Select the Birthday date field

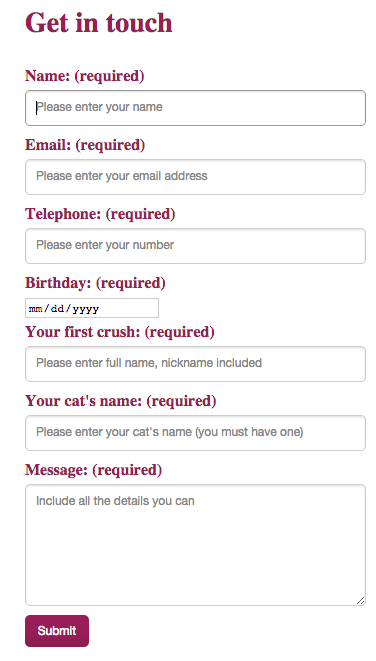tap(92, 308)
